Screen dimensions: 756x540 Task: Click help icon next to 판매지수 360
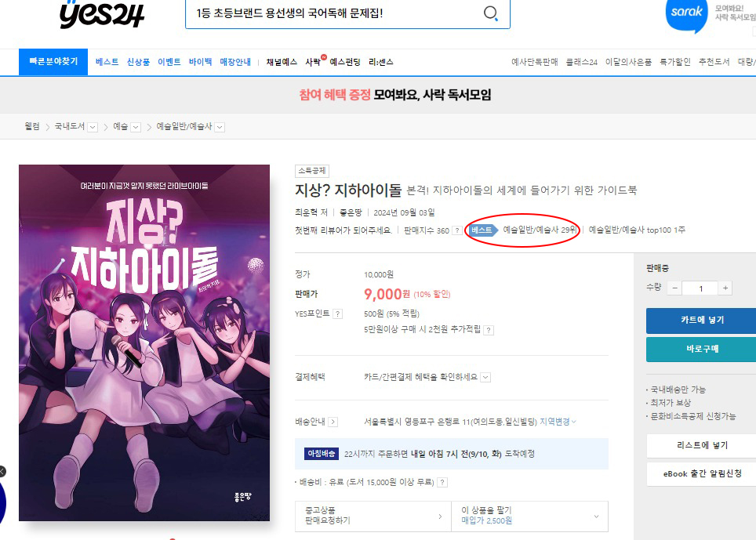457,230
